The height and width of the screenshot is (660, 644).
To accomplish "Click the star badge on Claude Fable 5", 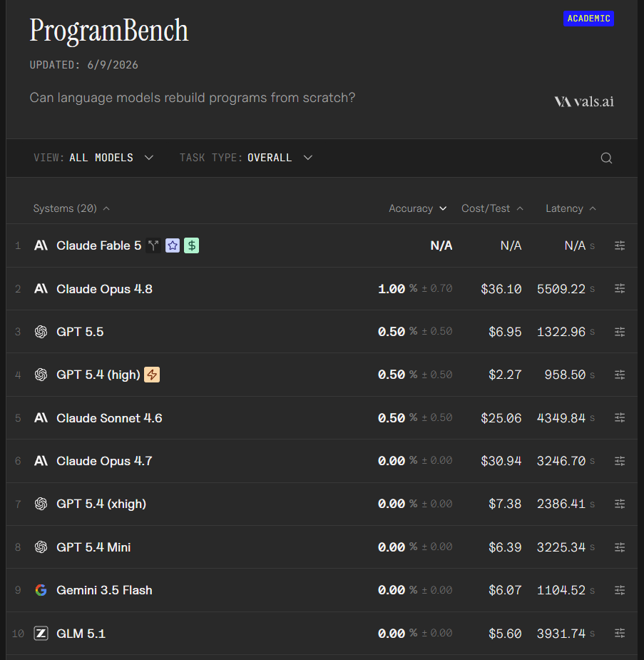I will (173, 245).
